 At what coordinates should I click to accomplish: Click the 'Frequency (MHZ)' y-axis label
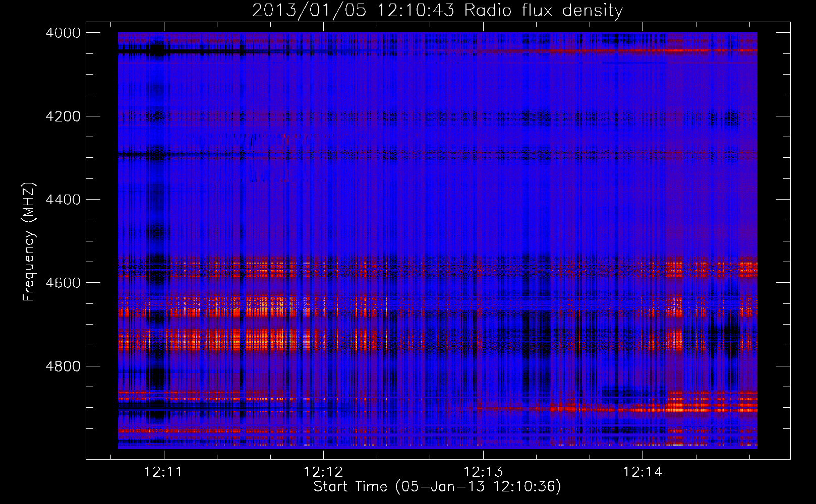pos(29,242)
